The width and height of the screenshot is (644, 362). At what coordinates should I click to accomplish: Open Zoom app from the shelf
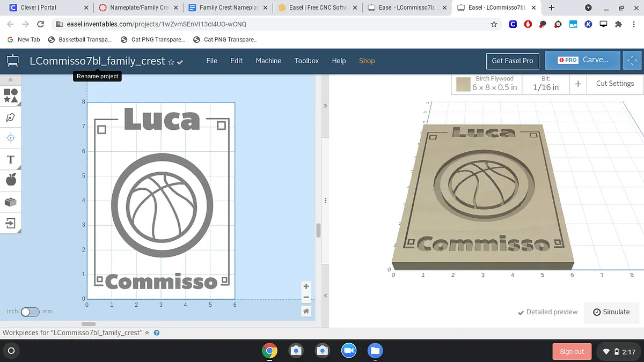click(349, 351)
